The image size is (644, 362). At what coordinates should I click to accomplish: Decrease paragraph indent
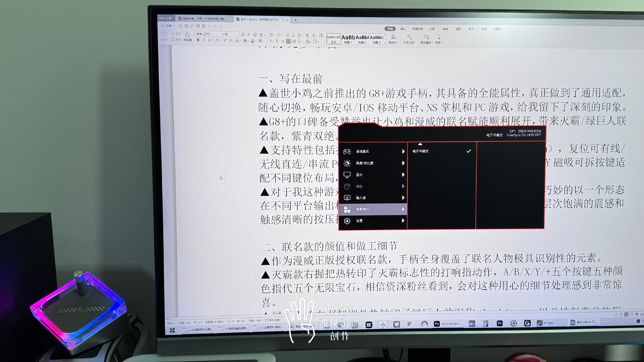(x=288, y=36)
